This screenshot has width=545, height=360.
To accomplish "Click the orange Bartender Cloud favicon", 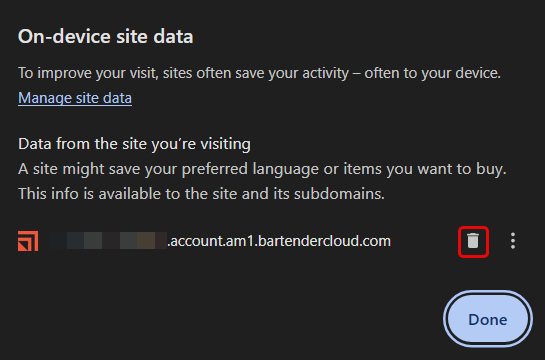I will click(x=28, y=241).
